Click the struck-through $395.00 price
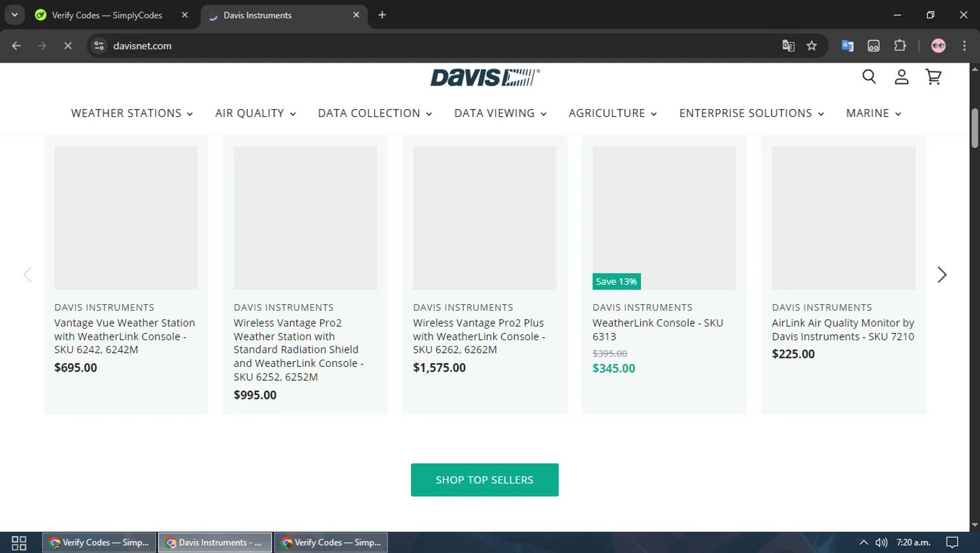This screenshot has height=553, width=980. click(610, 353)
